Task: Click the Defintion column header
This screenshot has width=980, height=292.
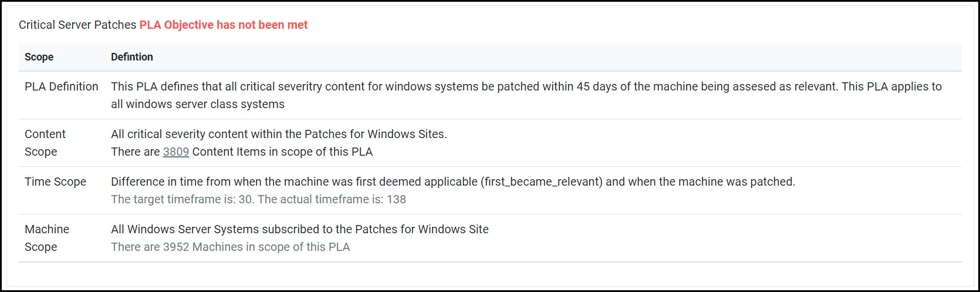Action: pos(132,57)
